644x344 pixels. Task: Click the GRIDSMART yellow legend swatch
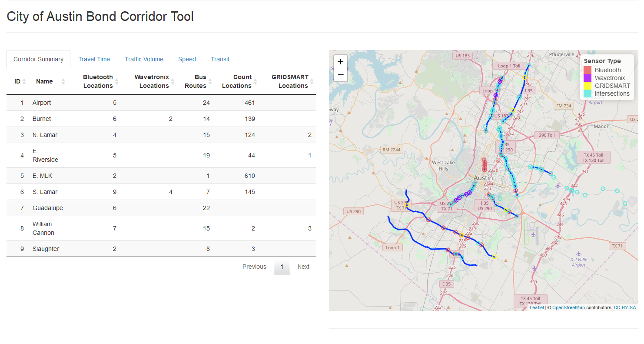(588, 86)
